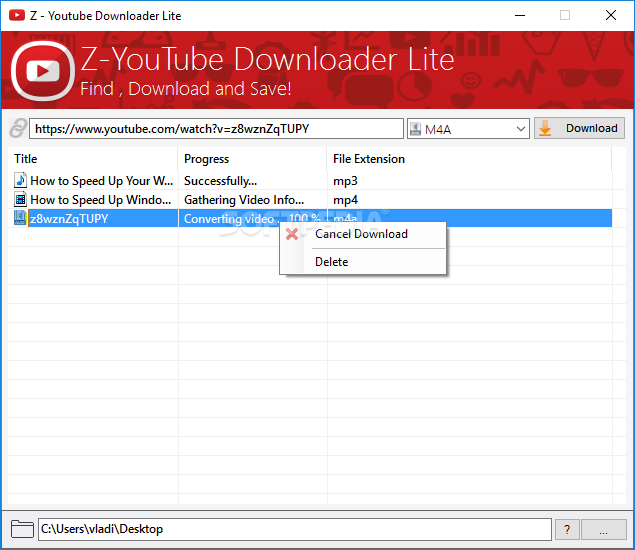Viewport: 635px width, 550px height.
Task: Minimize the Youtube Downloader Lite window
Action: pyautogui.click(x=520, y=15)
